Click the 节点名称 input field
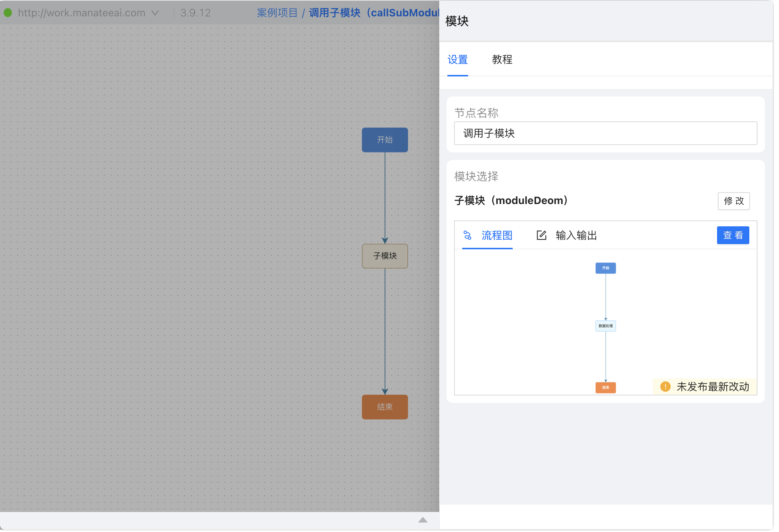Viewport: 779px width, 532px height. (605, 133)
